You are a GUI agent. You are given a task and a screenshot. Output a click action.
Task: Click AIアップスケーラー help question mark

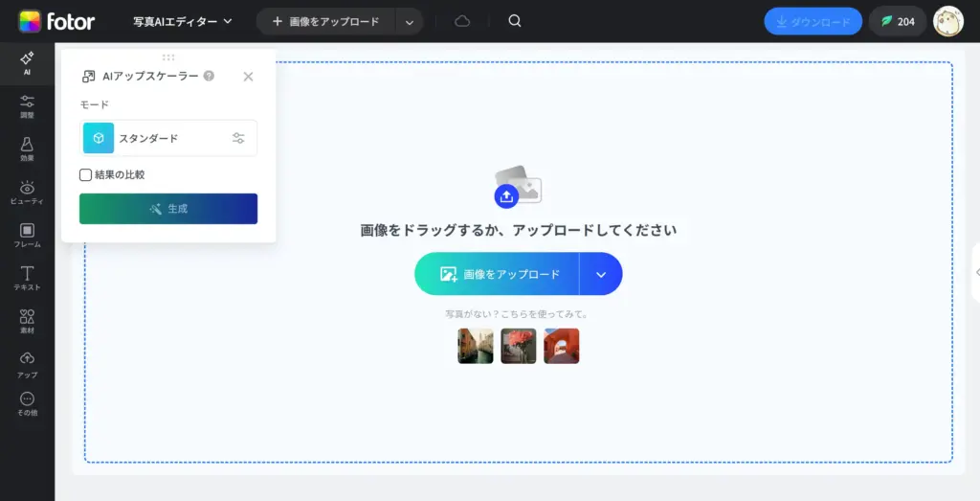point(209,76)
